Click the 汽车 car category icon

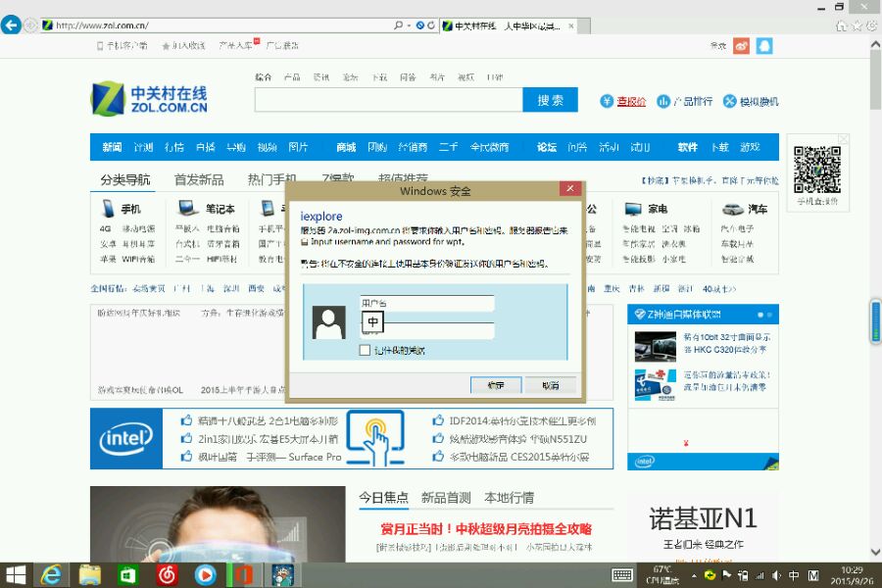coord(733,210)
